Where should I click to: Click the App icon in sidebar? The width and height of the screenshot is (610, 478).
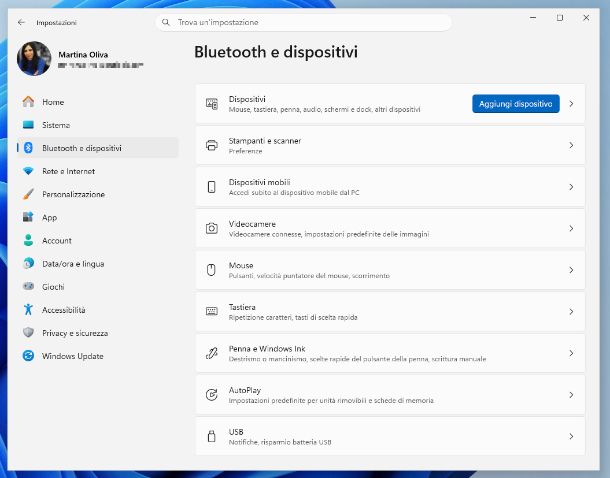click(28, 217)
